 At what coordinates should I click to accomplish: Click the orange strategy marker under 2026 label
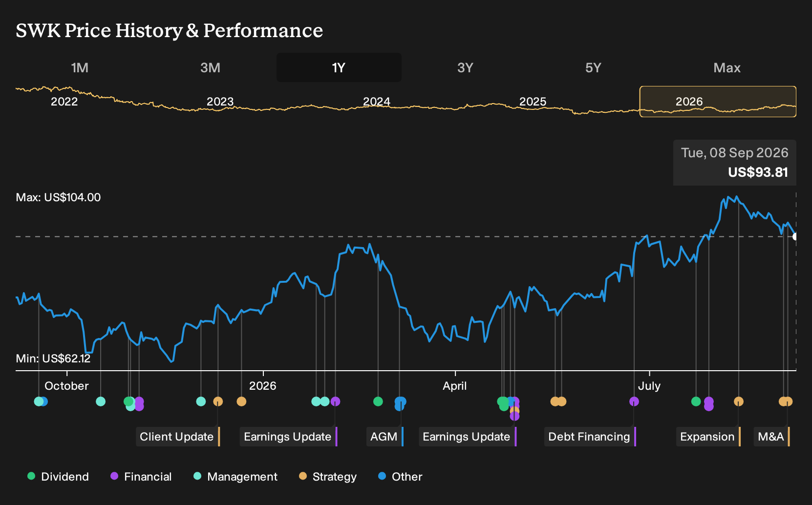241,401
